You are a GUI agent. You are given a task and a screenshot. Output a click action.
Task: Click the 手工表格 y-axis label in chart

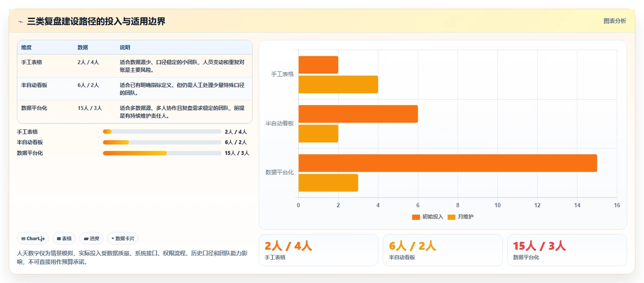coord(282,74)
